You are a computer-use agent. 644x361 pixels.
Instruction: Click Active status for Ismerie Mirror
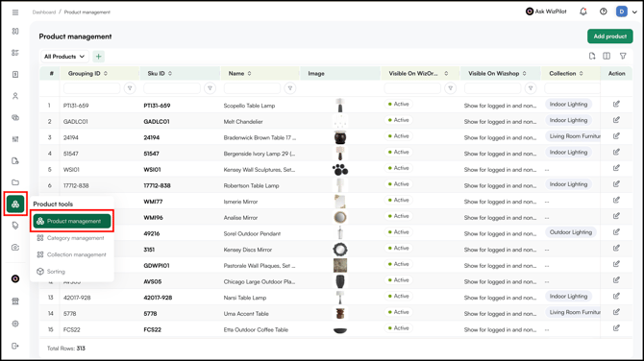pos(398,201)
